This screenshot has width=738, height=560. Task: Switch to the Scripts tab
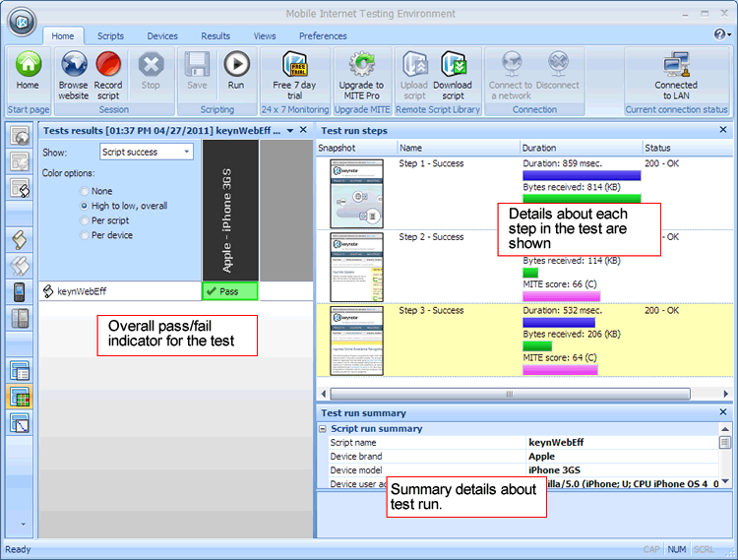pyautogui.click(x=110, y=36)
